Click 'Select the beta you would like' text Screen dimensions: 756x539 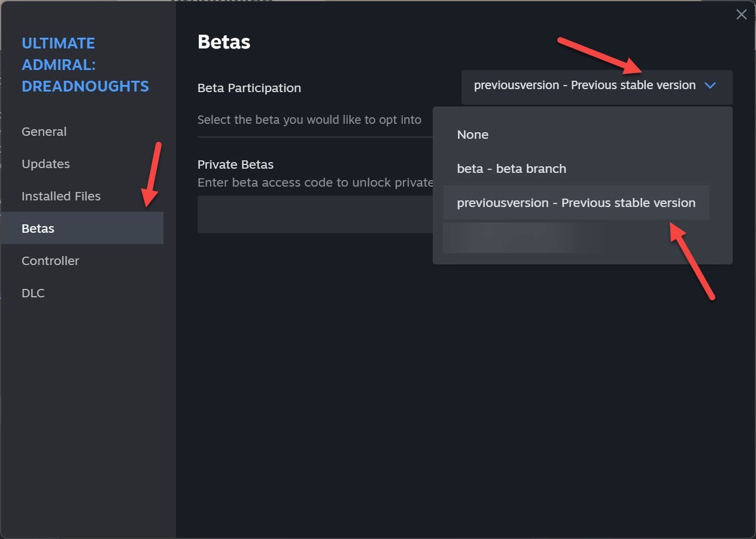pos(309,120)
